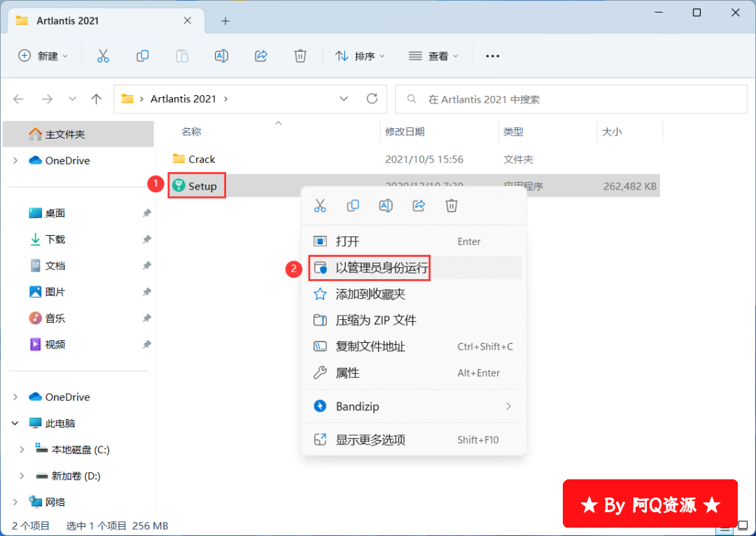Image resolution: width=756 pixels, height=536 pixels.
Task: Click the Delete icon in context menu
Action: (x=451, y=206)
